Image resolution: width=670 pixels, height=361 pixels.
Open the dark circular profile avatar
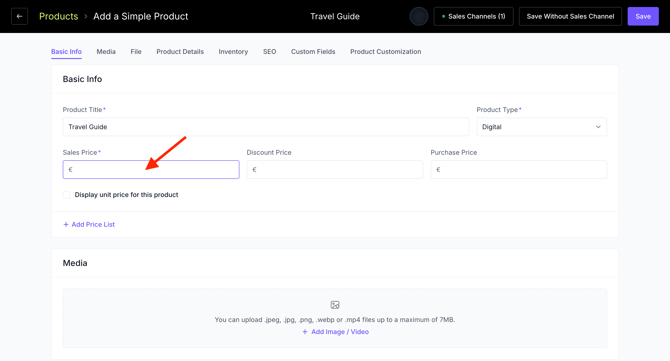(419, 16)
